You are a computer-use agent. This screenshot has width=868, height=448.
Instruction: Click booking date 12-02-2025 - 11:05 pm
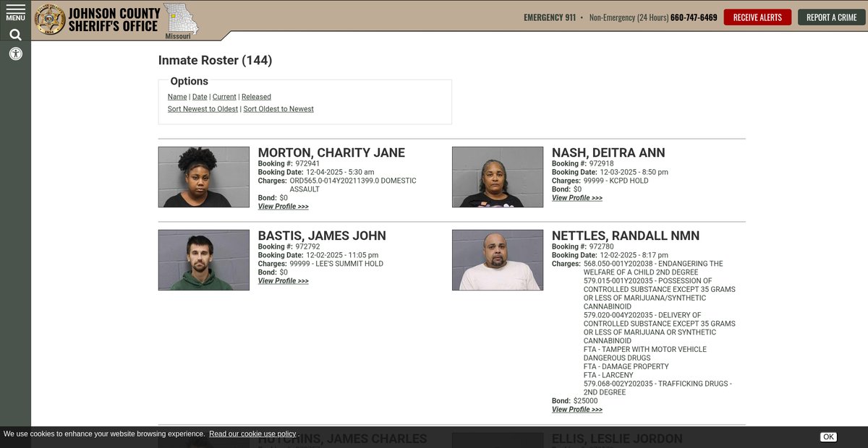342,256
